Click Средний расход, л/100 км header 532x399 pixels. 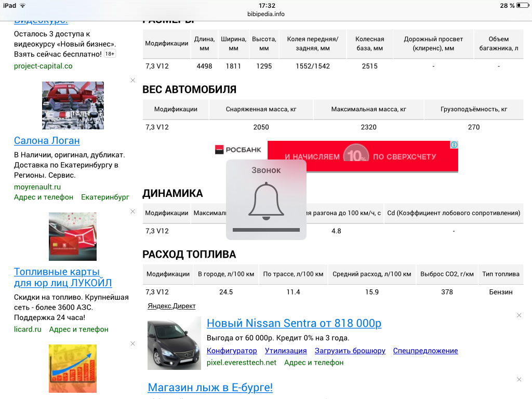(x=372, y=274)
